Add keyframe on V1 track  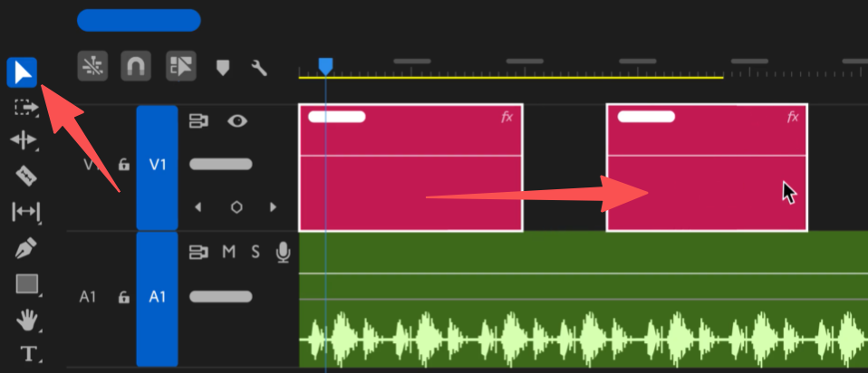(x=236, y=207)
